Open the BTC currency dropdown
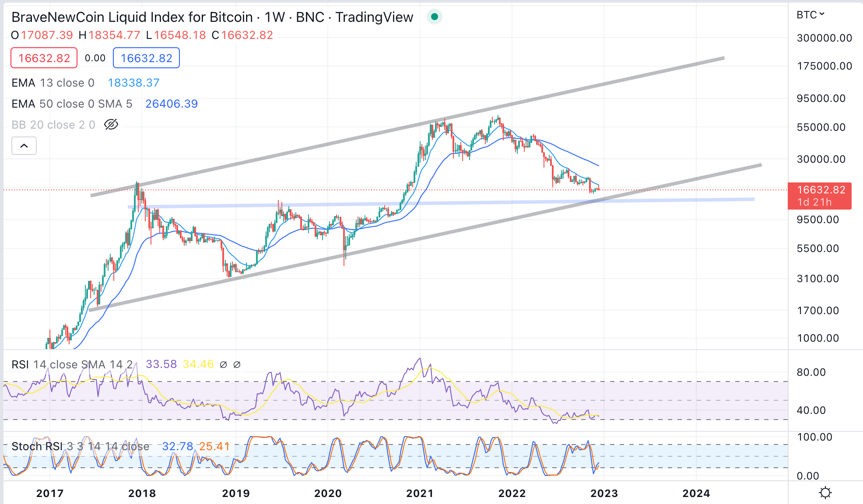Viewport: 863px width, 504px height. click(810, 15)
